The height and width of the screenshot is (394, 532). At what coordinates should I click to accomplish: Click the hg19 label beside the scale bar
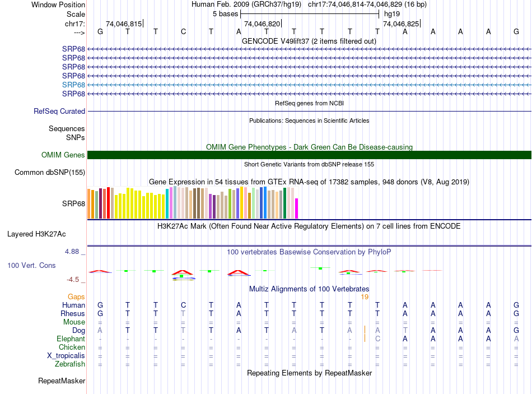coord(392,14)
